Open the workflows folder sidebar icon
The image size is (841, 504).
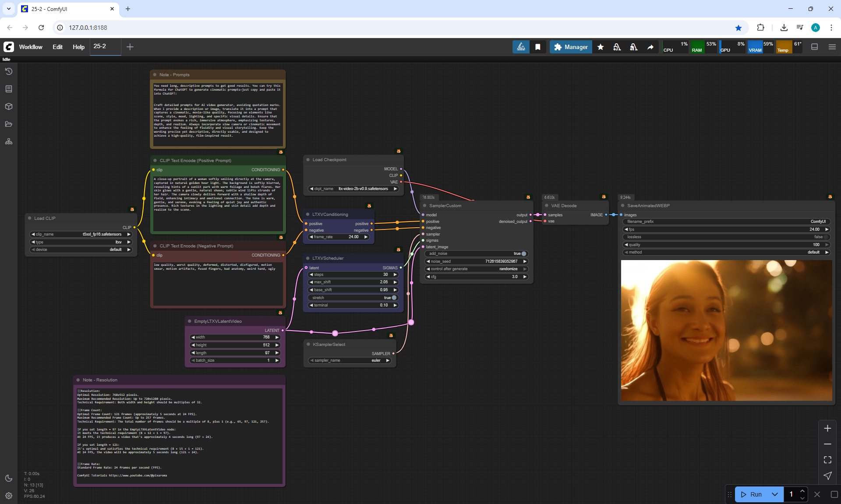tap(9, 124)
